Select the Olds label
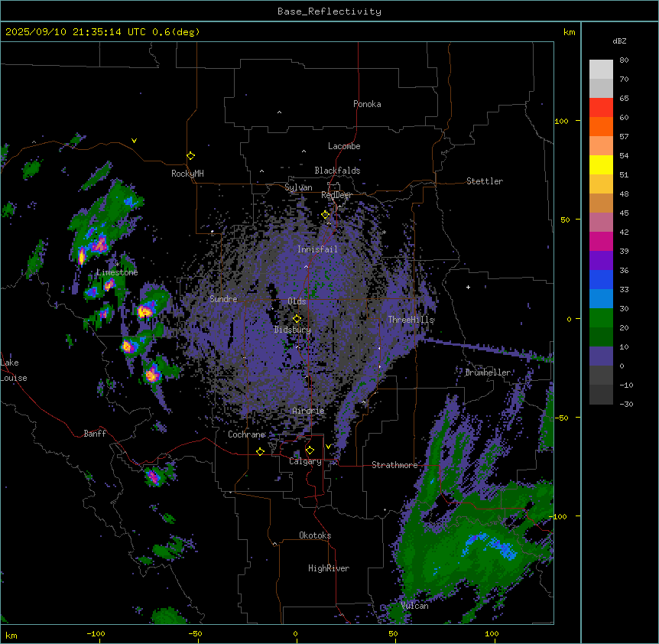The image size is (659, 644). 297,301
